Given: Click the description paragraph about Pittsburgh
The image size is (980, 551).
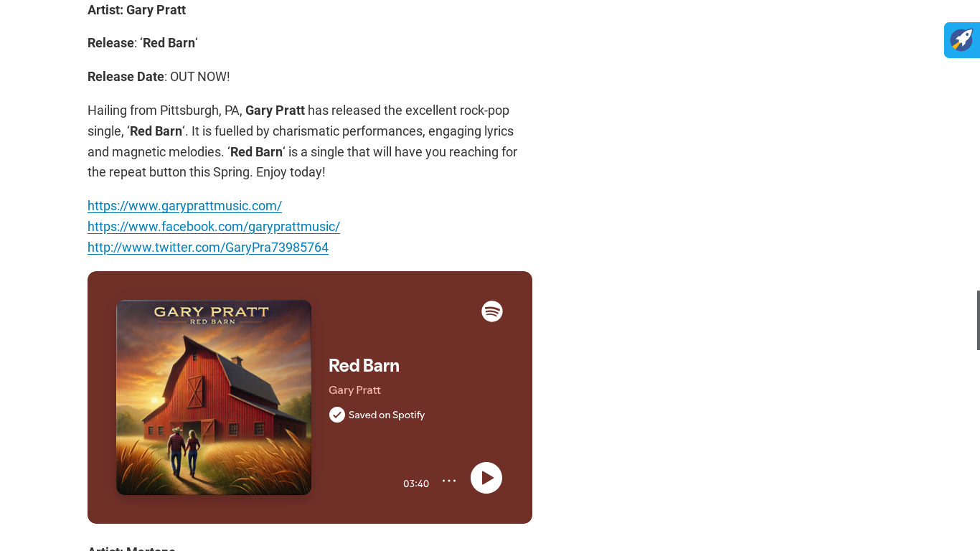Looking at the screenshot, I should tap(303, 141).
